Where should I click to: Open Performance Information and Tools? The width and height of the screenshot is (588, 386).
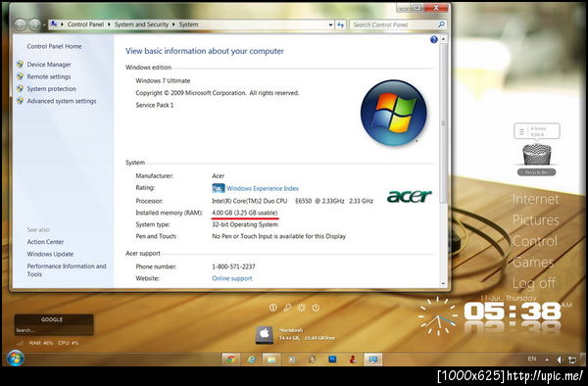click(x=67, y=269)
